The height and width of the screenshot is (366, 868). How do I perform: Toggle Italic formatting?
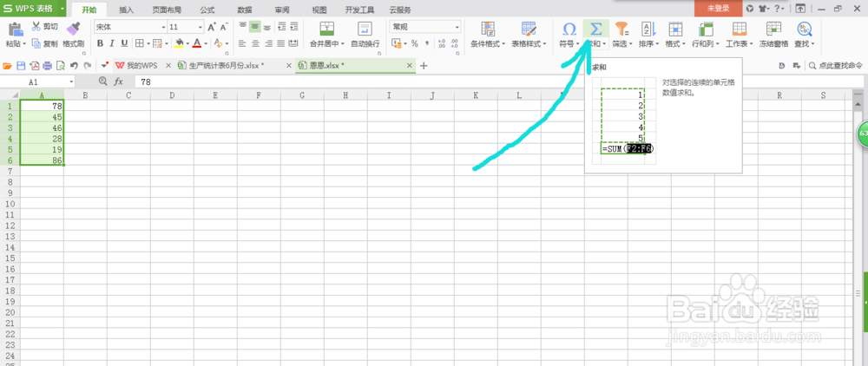pos(112,43)
